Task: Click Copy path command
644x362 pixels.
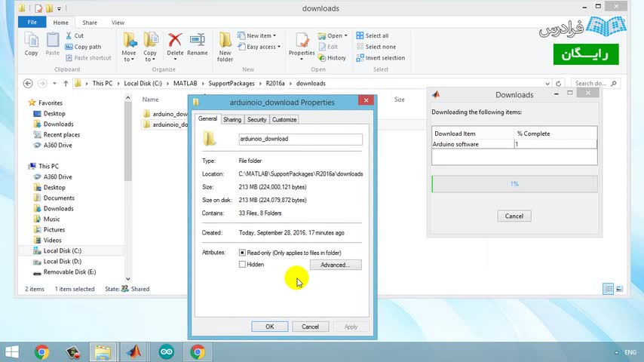Action: tap(83, 47)
